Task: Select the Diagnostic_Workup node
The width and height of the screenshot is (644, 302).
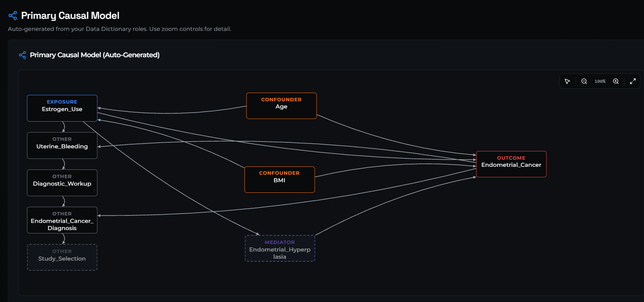Action: click(x=62, y=183)
